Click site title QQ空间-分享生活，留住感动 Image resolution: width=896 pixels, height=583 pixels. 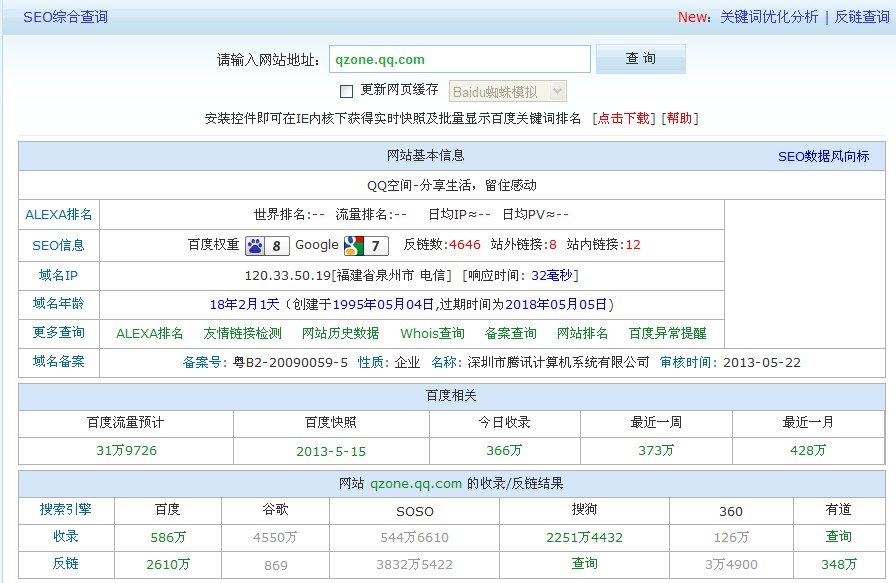tap(451, 185)
